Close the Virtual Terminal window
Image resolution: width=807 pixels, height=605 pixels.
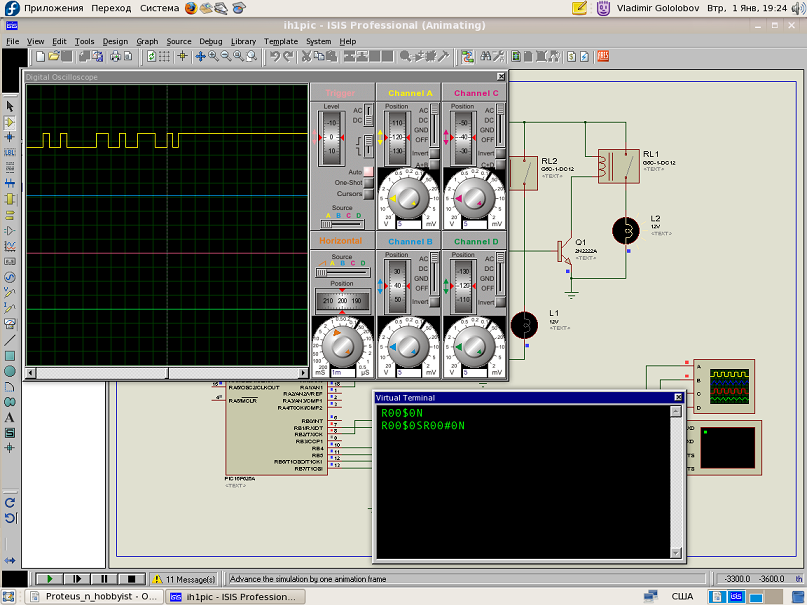click(x=678, y=397)
